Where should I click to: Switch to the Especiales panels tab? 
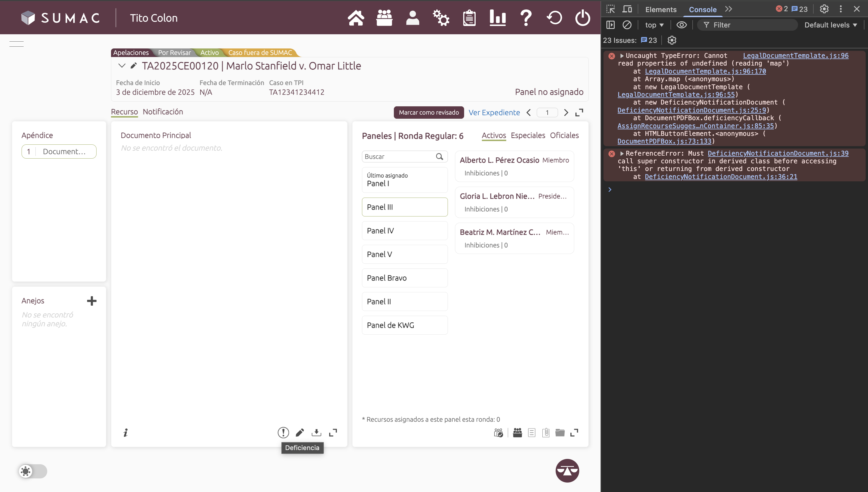coord(528,135)
